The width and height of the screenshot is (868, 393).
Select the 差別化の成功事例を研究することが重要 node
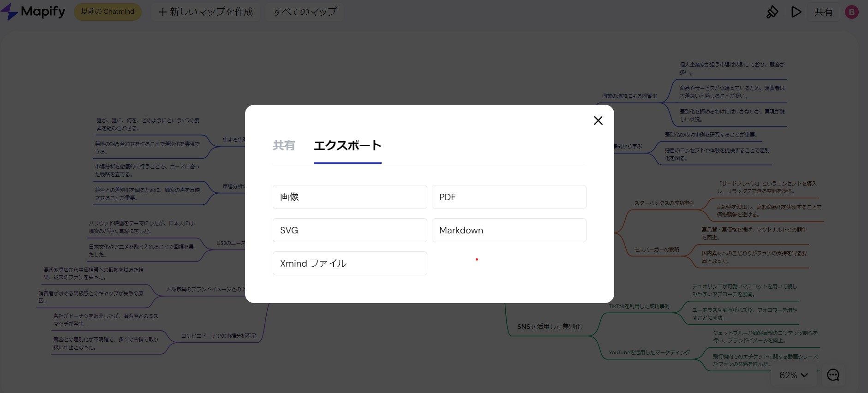tap(711, 135)
